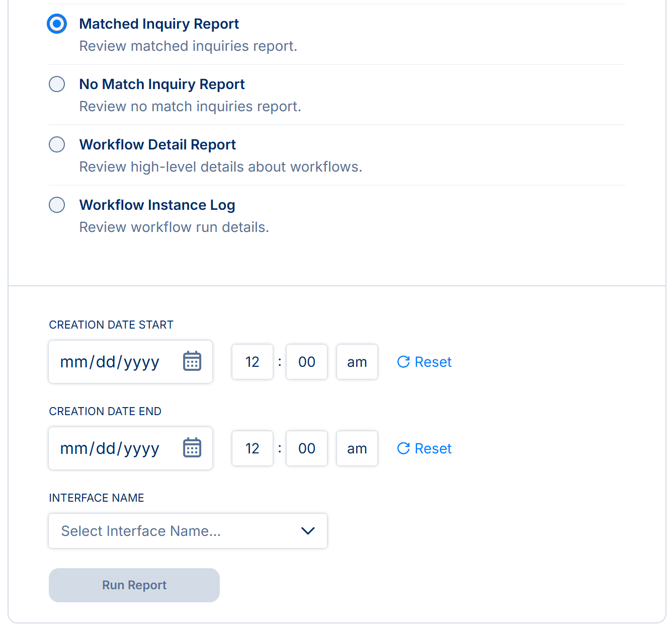Select Matched Inquiry Report radio button
Screen dimensions: 672x628
coord(57,24)
